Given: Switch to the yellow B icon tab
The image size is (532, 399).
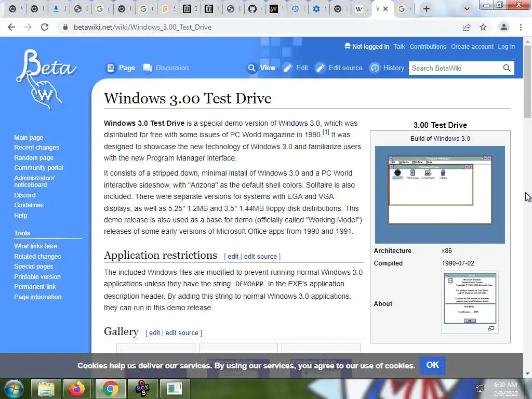Looking at the screenshot, I should pos(165,9).
